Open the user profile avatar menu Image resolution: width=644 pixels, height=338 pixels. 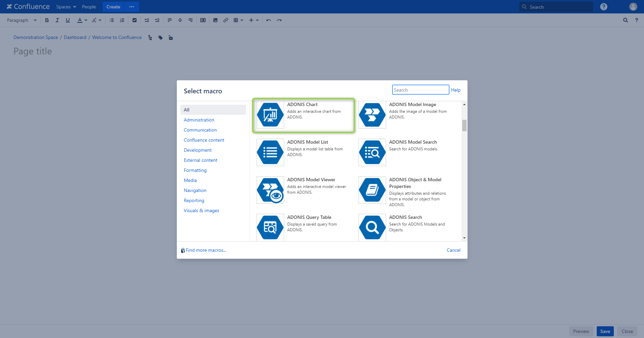[x=633, y=7]
